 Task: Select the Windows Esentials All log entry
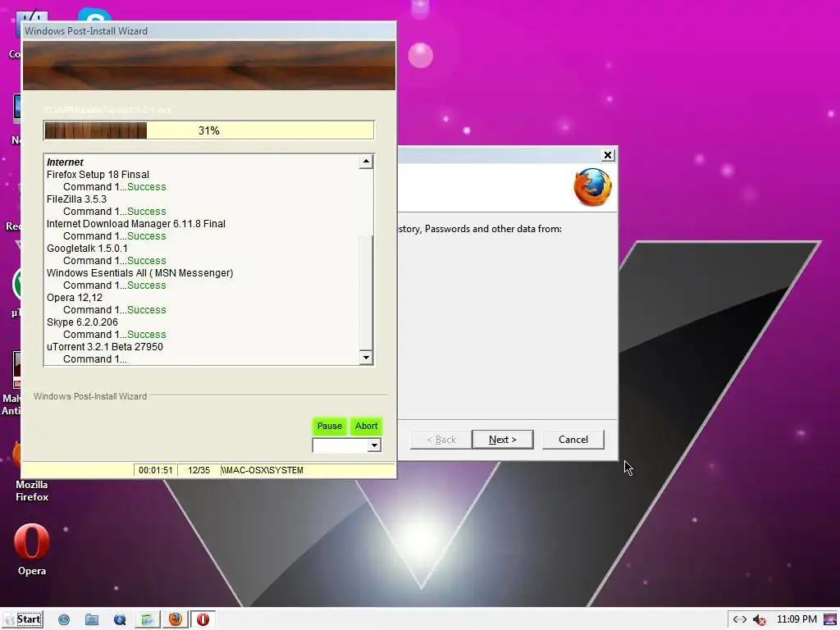point(139,273)
